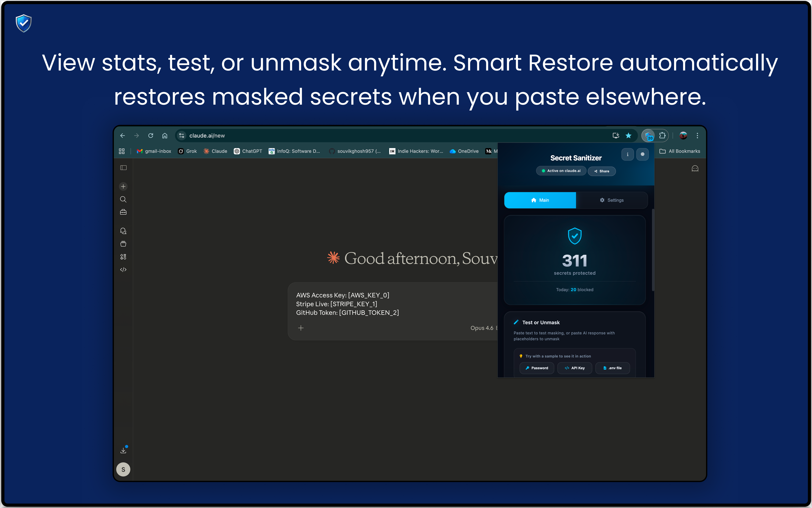Click the Today: 20 blocked text
Image resolution: width=812 pixels, height=508 pixels.
tap(575, 290)
